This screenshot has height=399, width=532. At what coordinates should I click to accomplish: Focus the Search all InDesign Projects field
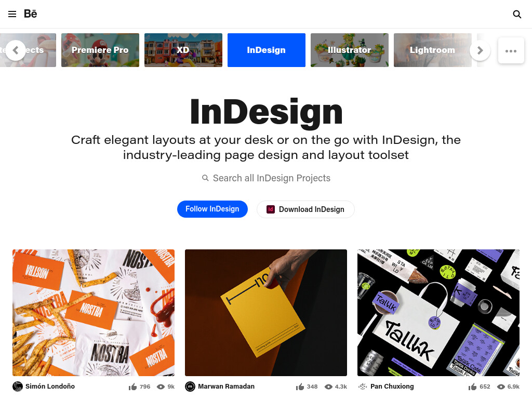click(x=266, y=178)
